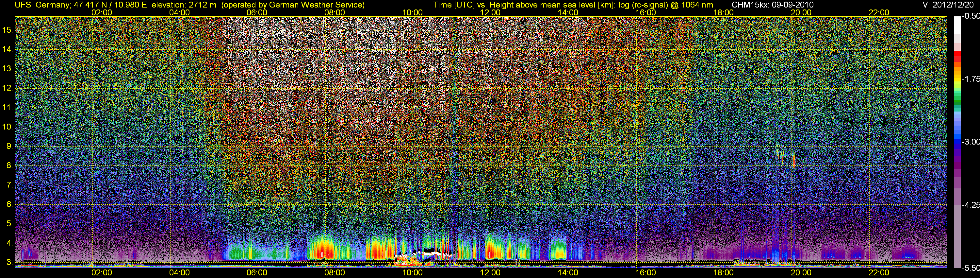Click '10:00' on the top time axis
This screenshot has width=980, height=278.
point(412,12)
